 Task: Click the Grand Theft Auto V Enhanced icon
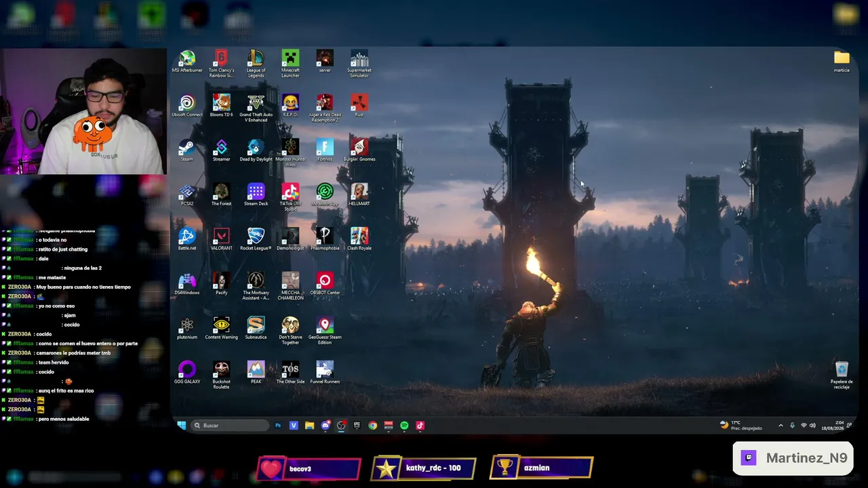pos(256,108)
